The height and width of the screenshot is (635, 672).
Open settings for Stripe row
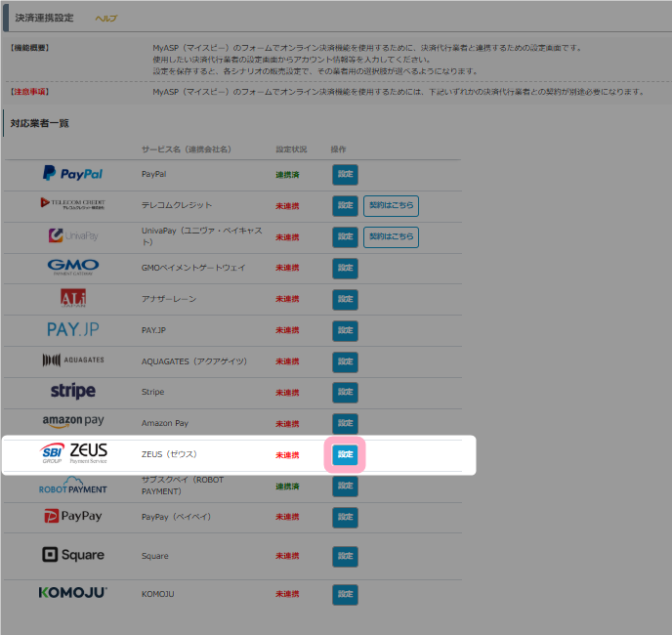pos(345,393)
